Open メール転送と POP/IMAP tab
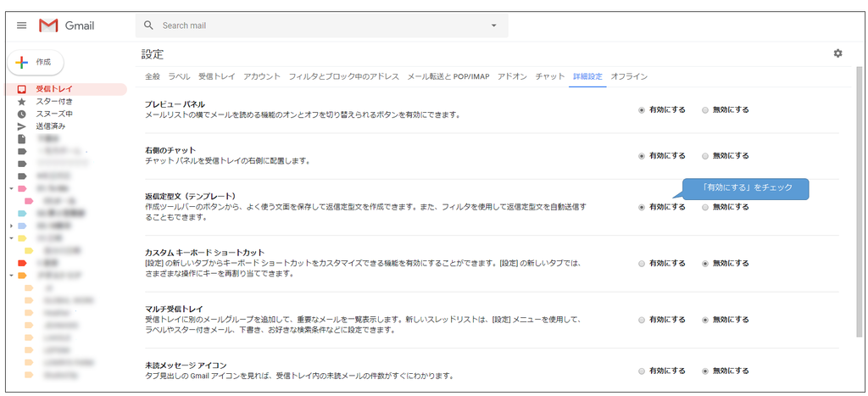The width and height of the screenshot is (868, 396). (x=448, y=76)
